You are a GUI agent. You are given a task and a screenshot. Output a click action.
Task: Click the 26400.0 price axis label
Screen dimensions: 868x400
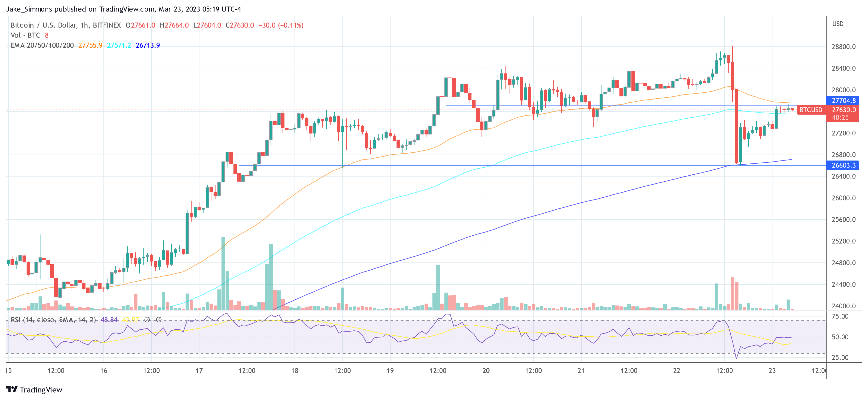[x=843, y=176]
